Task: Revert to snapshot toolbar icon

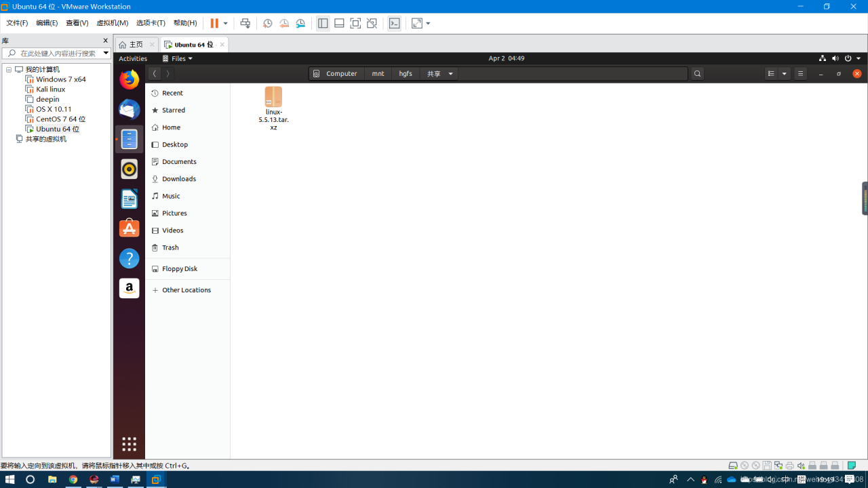Action: tap(284, 23)
